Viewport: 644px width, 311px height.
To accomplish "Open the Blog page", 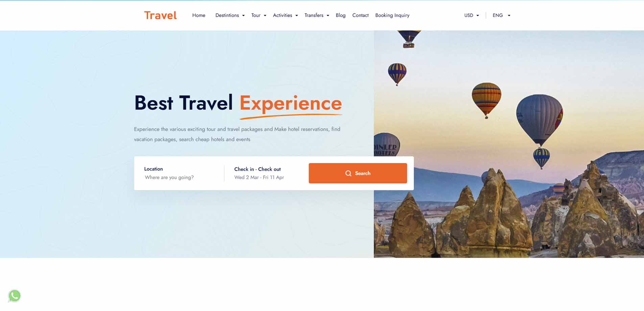I will click(x=340, y=15).
